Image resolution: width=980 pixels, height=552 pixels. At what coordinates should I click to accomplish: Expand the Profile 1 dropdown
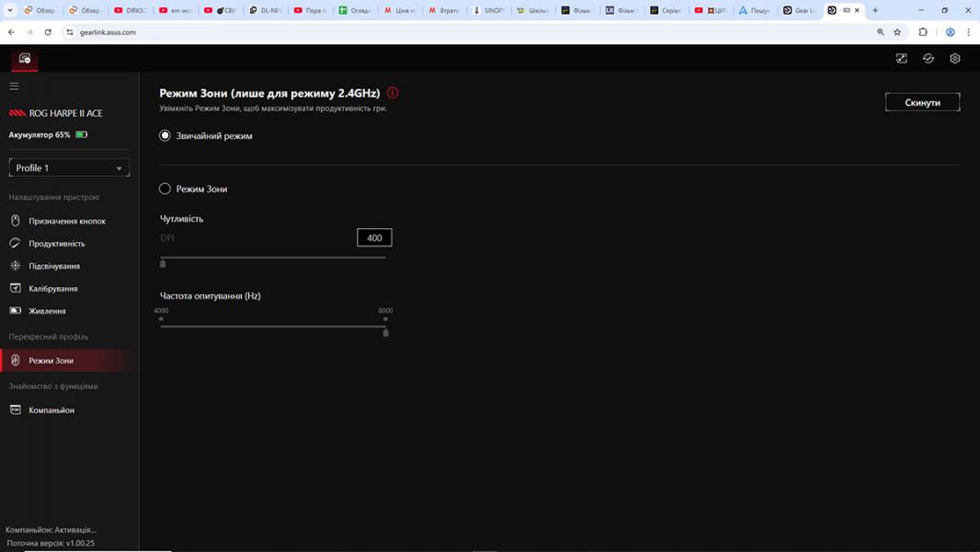pos(69,167)
